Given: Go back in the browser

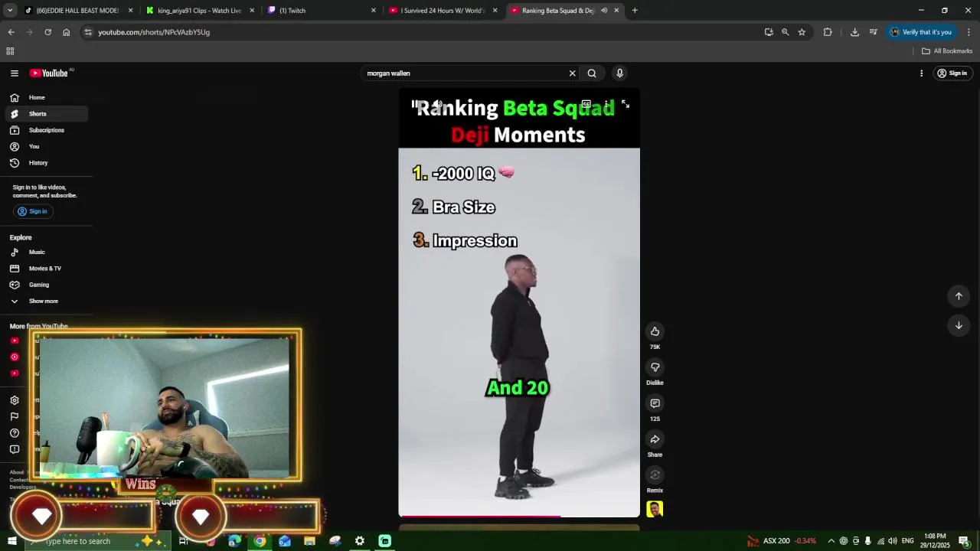Looking at the screenshot, I should coord(11,32).
